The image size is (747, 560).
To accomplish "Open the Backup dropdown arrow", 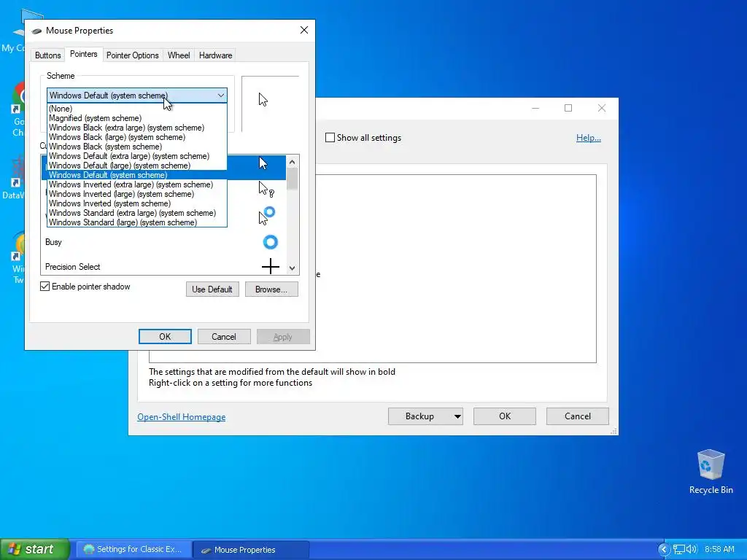I will pyautogui.click(x=457, y=416).
